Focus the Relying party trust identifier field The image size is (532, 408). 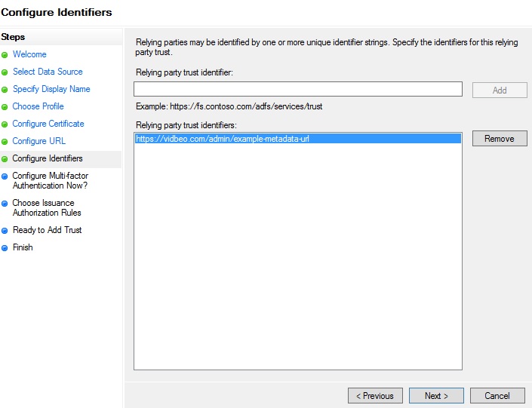click(x=297, y=89)
